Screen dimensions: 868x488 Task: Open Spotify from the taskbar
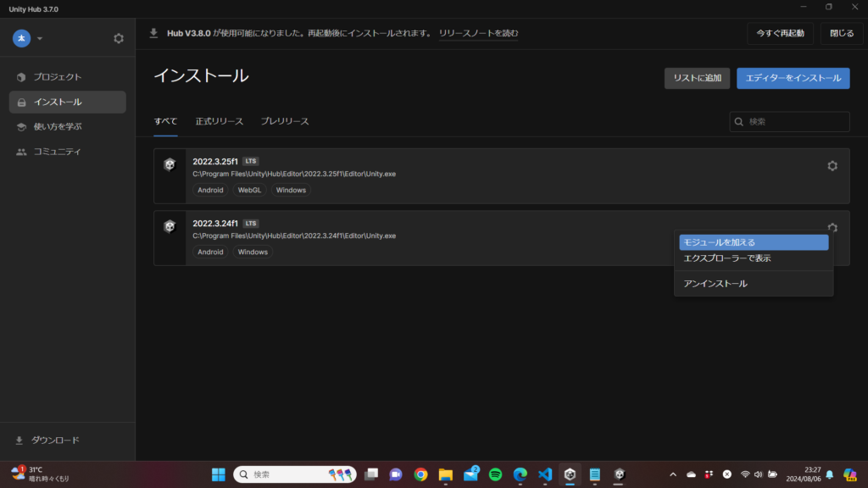495,474
